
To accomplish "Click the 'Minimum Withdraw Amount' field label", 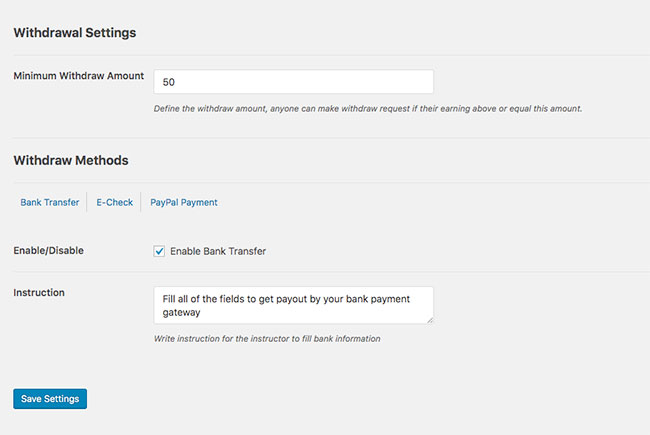I will tap(79, 76).
